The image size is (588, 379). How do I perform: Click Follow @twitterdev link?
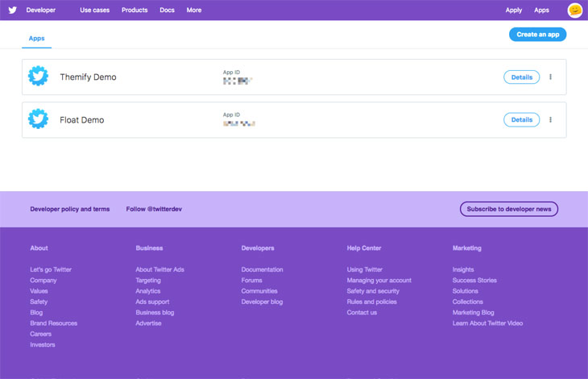pos(154,209)
